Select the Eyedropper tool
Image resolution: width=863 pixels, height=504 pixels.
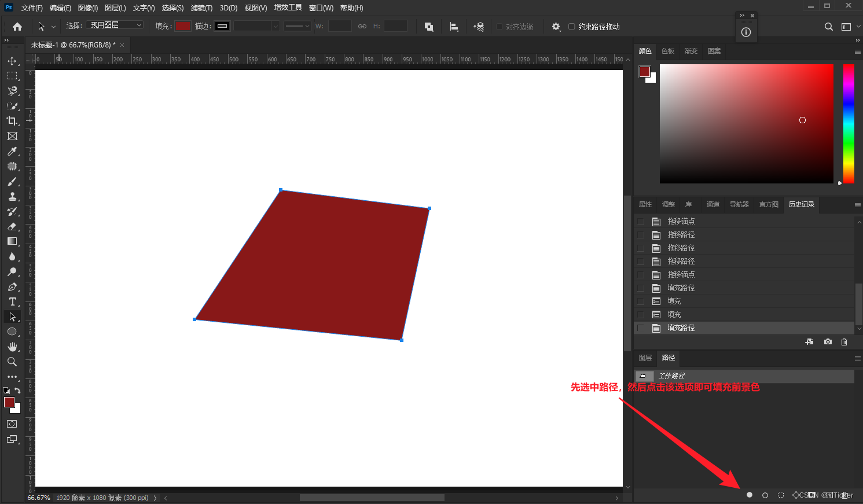pos(12,151)
